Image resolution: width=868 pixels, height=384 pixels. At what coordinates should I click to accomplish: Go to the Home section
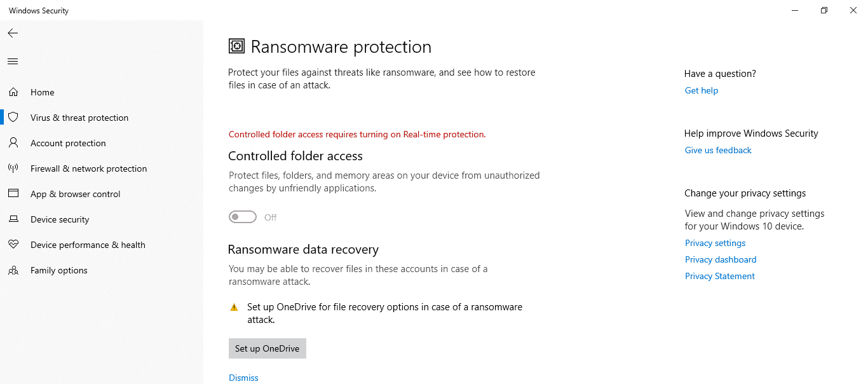pyautogui.click(x=43, y=92)
